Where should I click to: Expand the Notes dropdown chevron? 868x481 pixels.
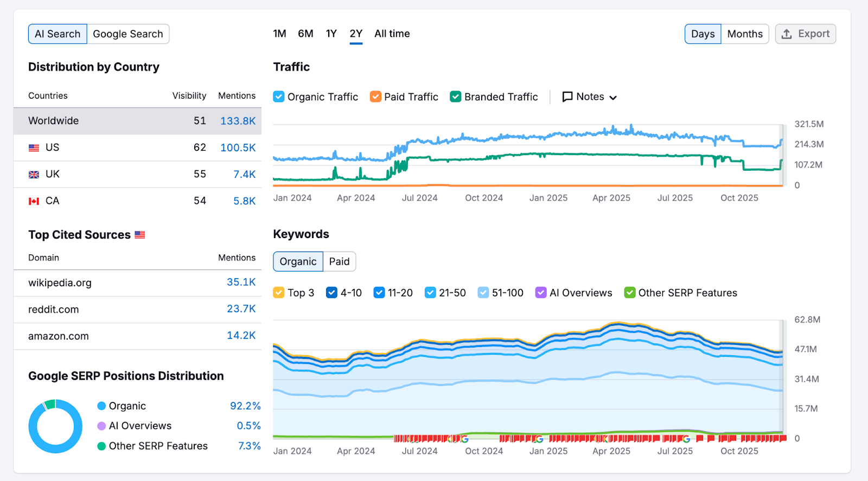click(613, 98)
